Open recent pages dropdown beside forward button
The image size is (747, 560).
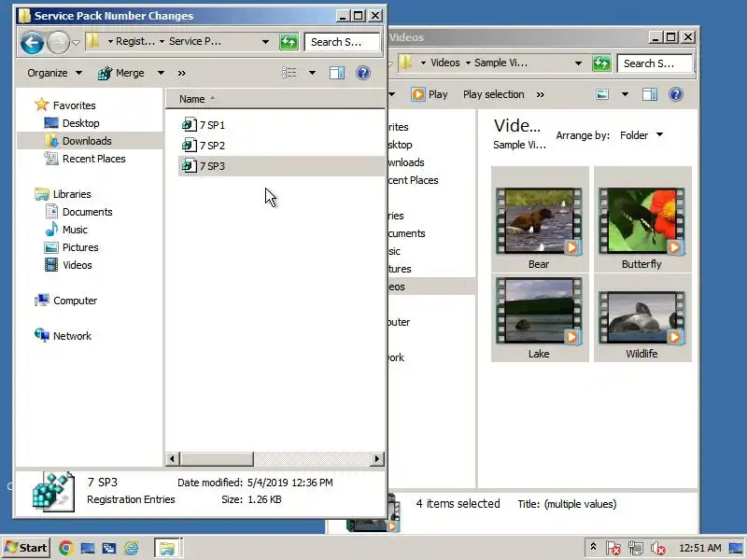click(77, 43)
